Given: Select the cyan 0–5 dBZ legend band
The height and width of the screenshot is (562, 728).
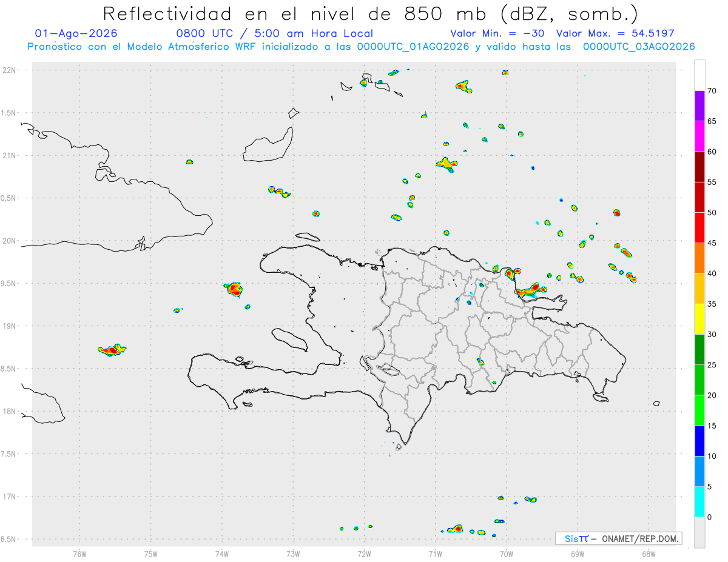Looking at the screenshot, I should coord(699,502).
